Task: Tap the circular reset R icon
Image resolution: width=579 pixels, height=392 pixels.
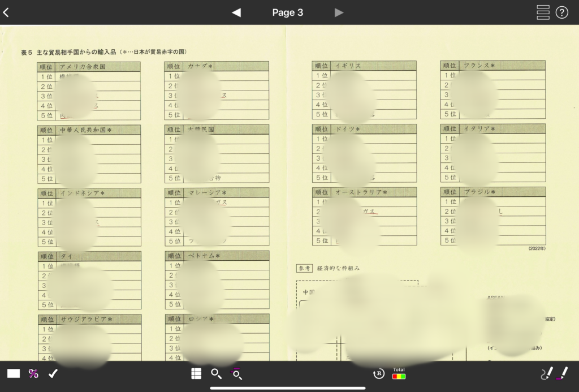Action: pos(378,373)
